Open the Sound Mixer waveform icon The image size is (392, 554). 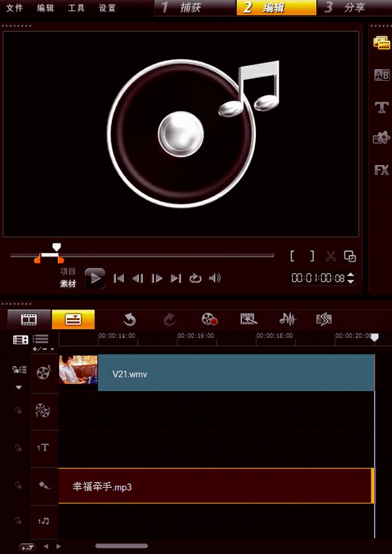(288, 319)
